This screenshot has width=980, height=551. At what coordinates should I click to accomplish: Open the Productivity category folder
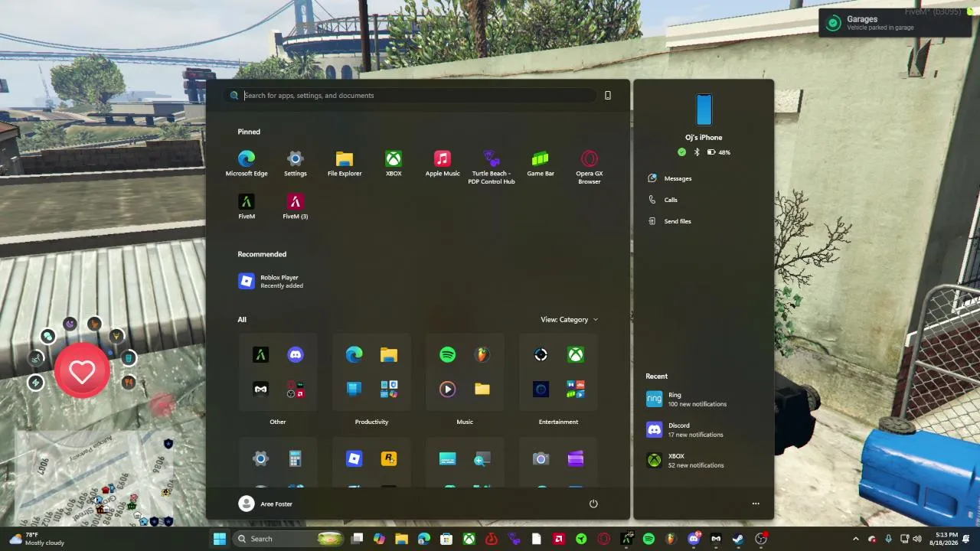371,372
